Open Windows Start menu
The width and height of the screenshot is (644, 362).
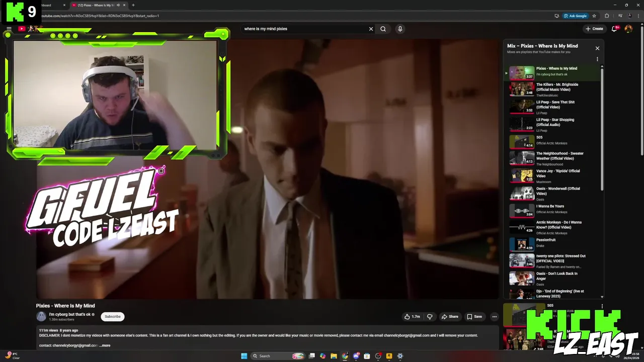[244, 356]
